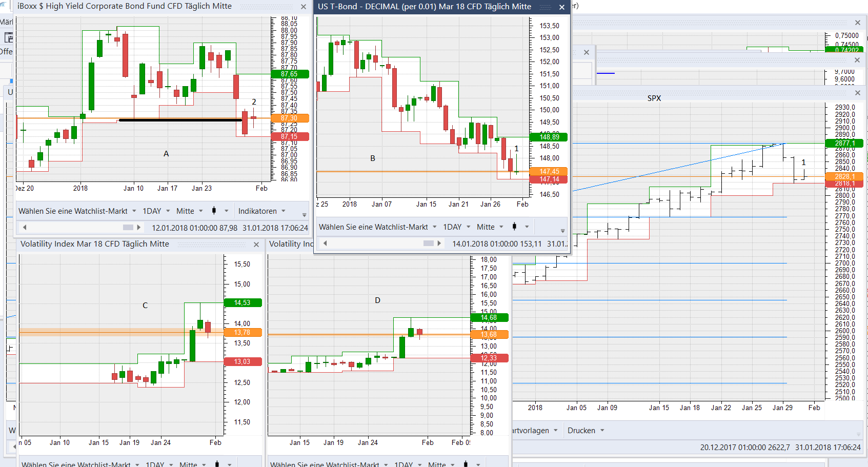Click scrollbar thumb beneath iBoxx chart
Image resolution: width=868 pixels, height=467 pixels.
coord(128,227)
